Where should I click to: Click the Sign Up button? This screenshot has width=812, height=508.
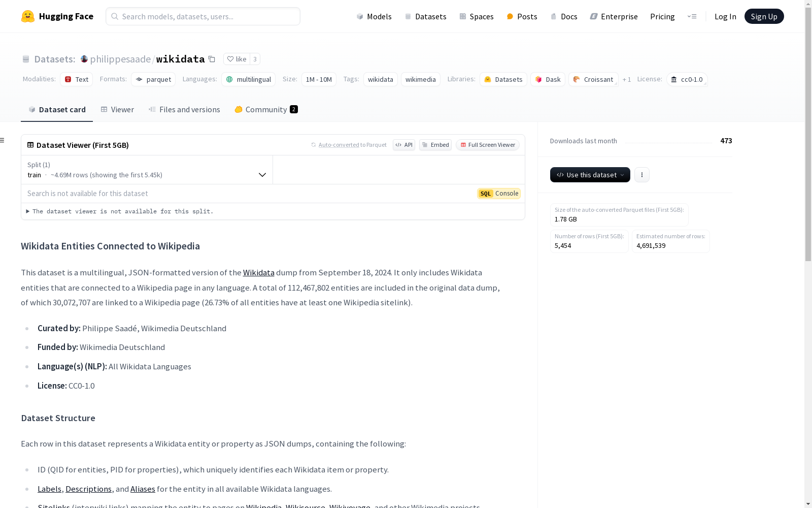tap(764, 16)
